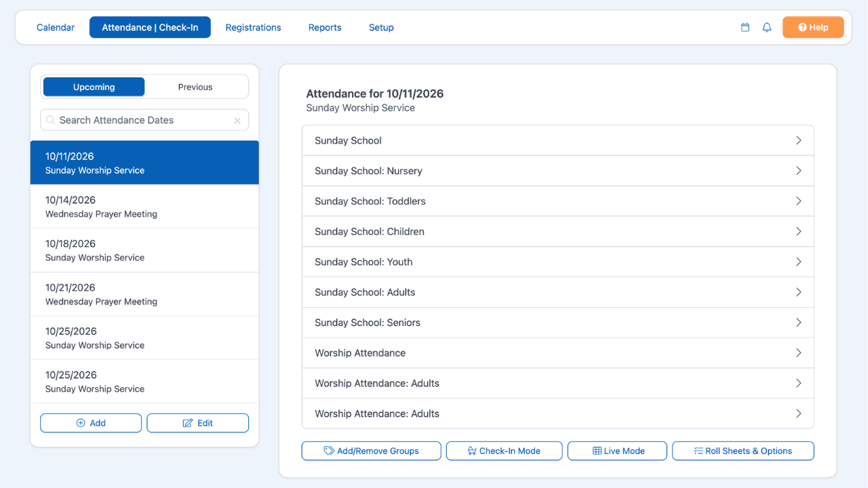The image size is (868, 488).
Task: Expand the Sunday School: Seniors chevron
Action: point(799,323)
